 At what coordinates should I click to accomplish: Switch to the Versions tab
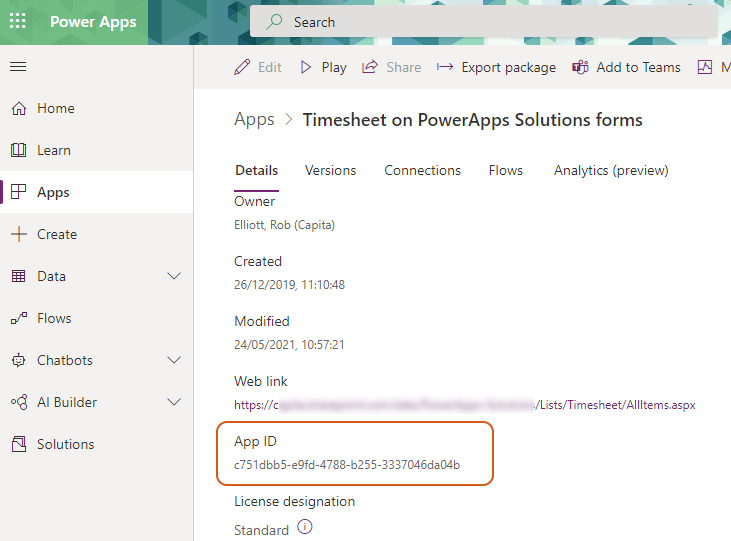331,171
